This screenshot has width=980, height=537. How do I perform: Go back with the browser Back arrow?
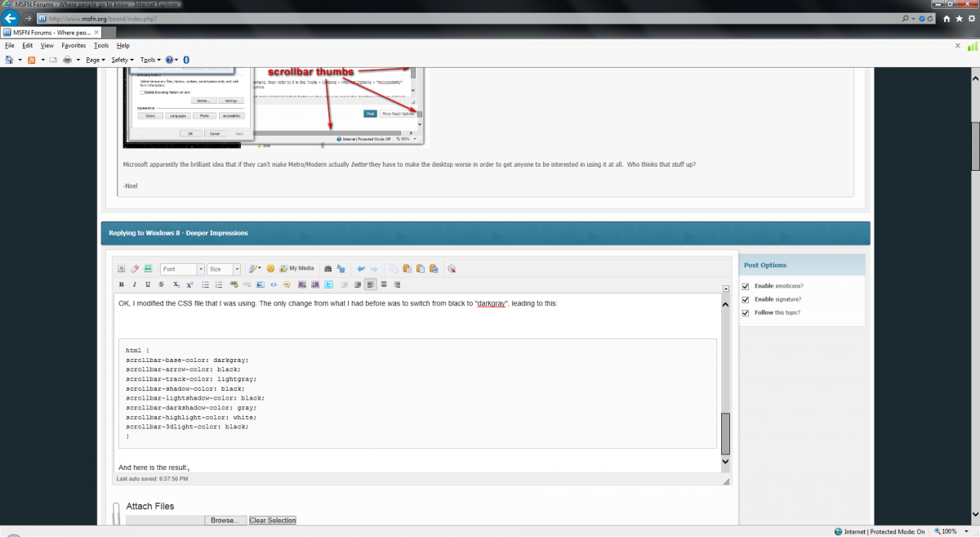tap(11, 18)
